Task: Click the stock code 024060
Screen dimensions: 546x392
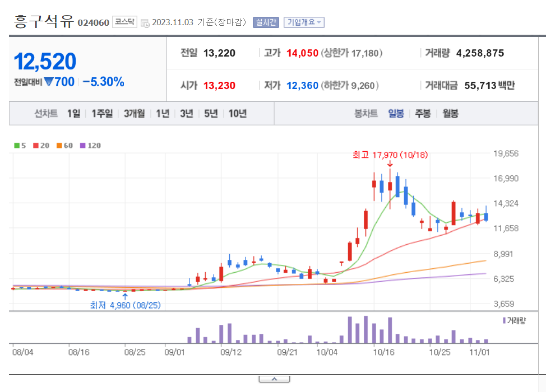Action: coord(93,23)
